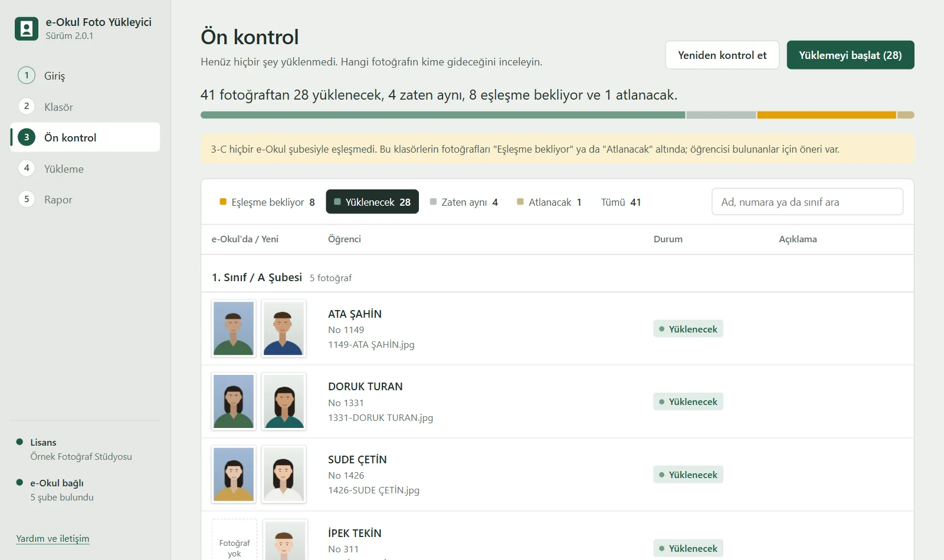Viewport: 944px width, 560px height.
Task: Click DORUK TURAN's Yüklenecek status badge
Action: [x=688, y=401]
